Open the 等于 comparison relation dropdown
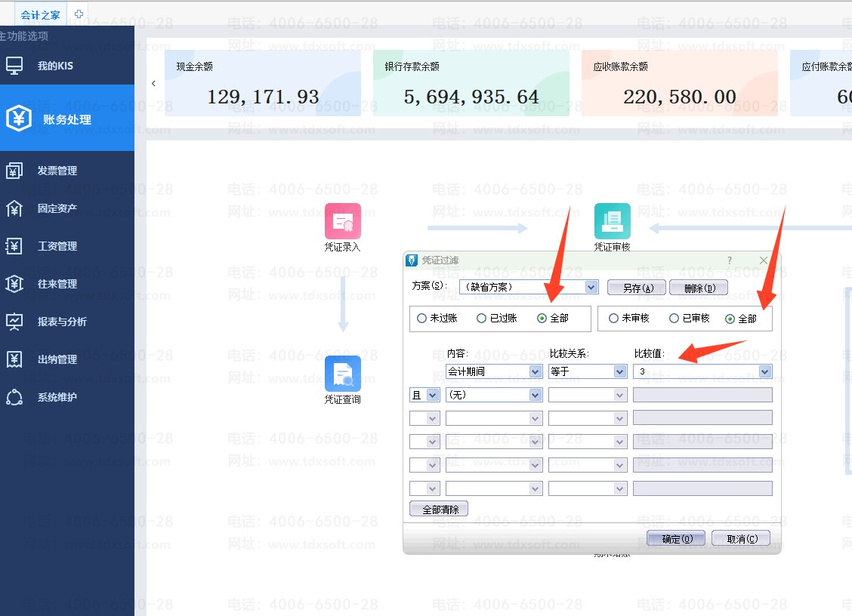This screenshot has height=616, width=852. click(620, 371)
